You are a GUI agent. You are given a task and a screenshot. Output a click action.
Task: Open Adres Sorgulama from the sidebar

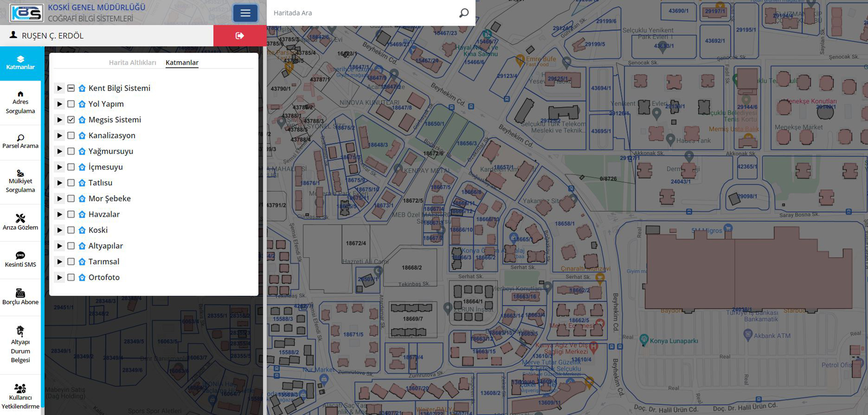20,102
